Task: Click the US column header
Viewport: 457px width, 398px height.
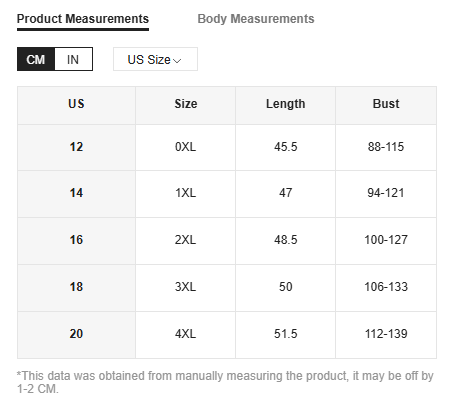Action: pyautogui.click(x=76, y=104)
